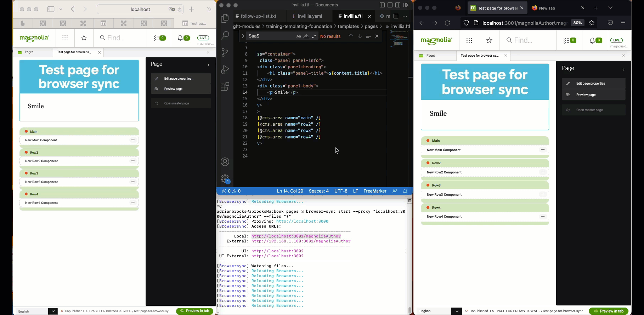Viewport: 644px width, 315px height.
Task: Toggle Use Regular Expression in find widget
Action: 314,36
